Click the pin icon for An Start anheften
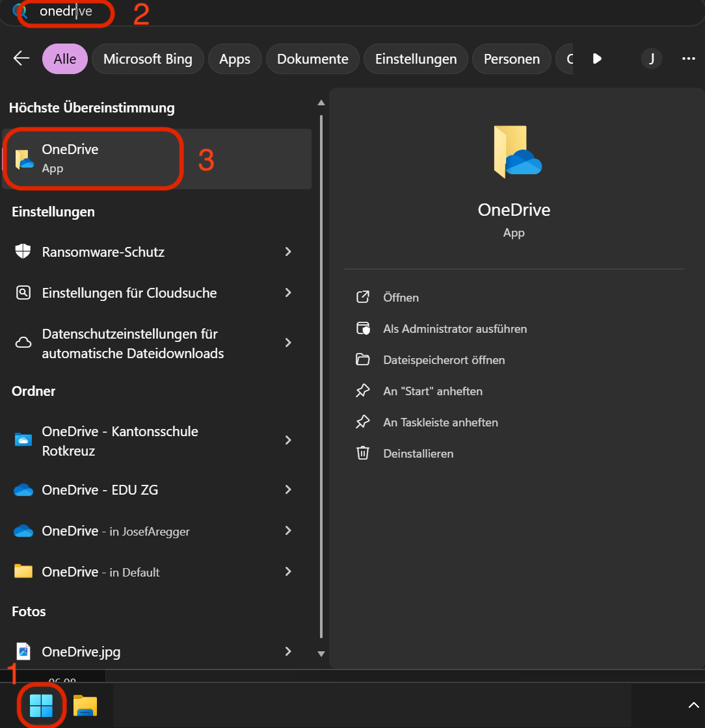This screenshot has height=728, width=705. point(363,391)
